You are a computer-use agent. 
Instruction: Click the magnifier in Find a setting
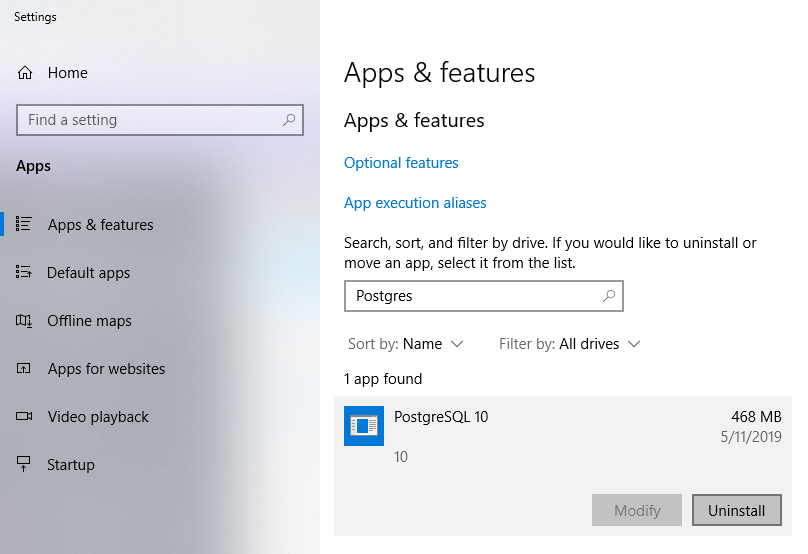click(x=289, y=120)
